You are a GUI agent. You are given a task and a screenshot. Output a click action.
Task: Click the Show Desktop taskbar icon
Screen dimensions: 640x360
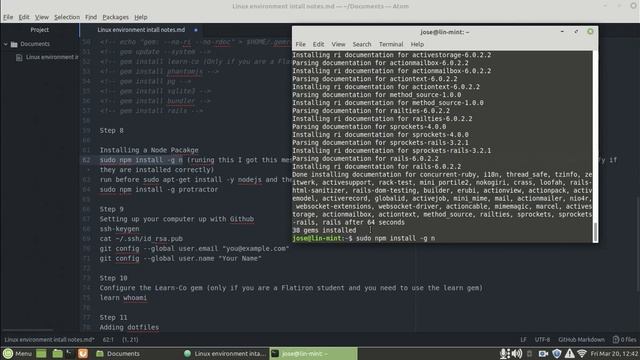(41, 353)
